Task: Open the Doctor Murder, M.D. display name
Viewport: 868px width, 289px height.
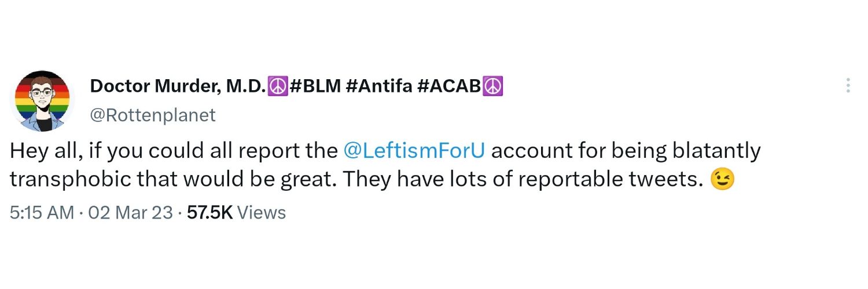Action: pyautogui.click(x=178, y=87)
